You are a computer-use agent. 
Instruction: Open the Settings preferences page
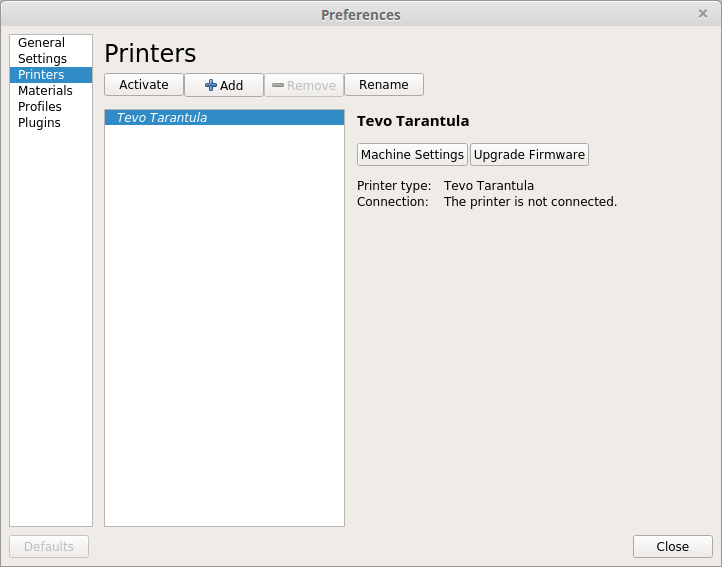click(x=51, y=58)
